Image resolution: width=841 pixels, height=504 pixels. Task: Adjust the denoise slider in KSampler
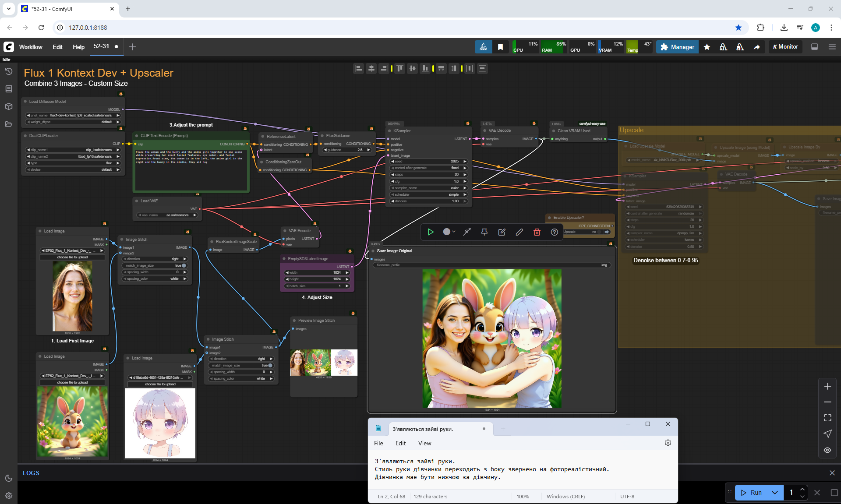click(x=428, y=201)
